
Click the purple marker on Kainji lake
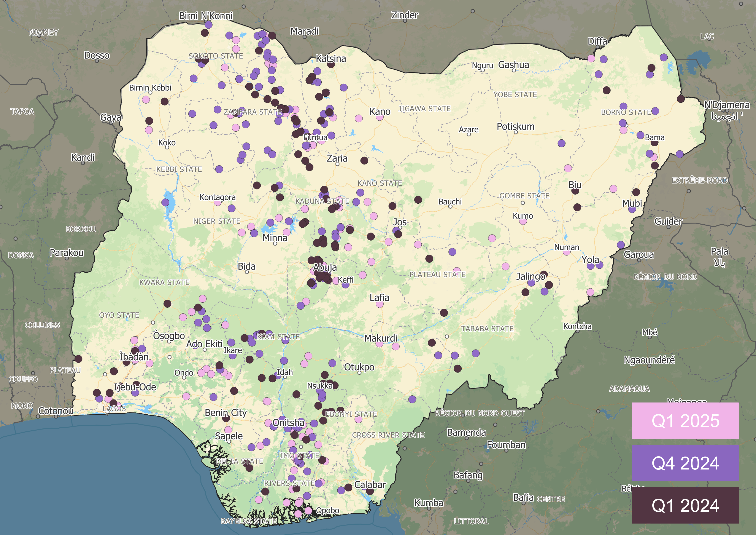(165, 202)
